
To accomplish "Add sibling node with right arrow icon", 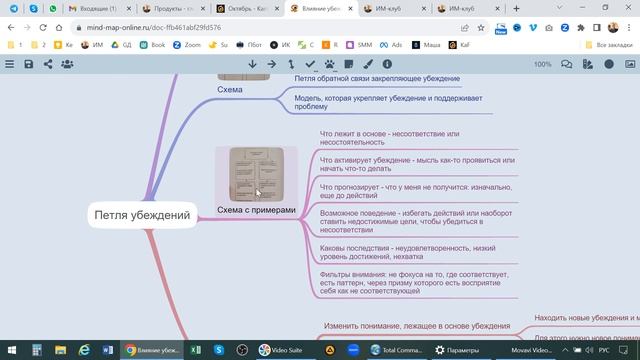I will (271, 64).
